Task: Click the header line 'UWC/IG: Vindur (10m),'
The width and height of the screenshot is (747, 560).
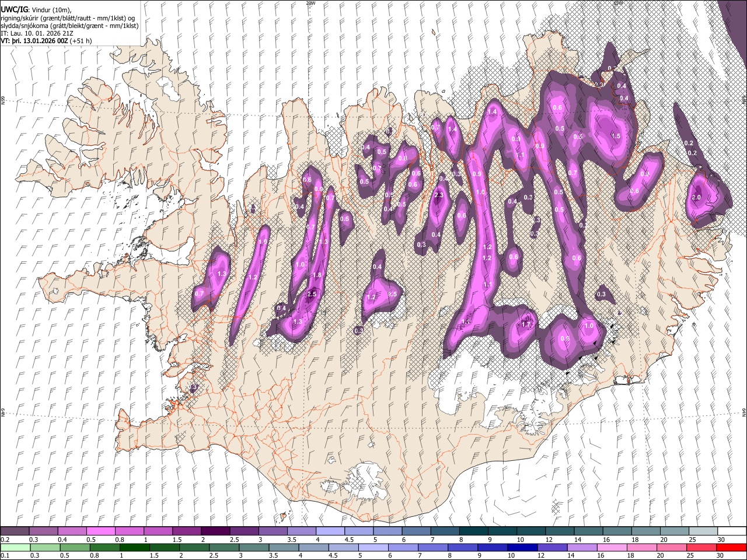Action: (36, 10)
